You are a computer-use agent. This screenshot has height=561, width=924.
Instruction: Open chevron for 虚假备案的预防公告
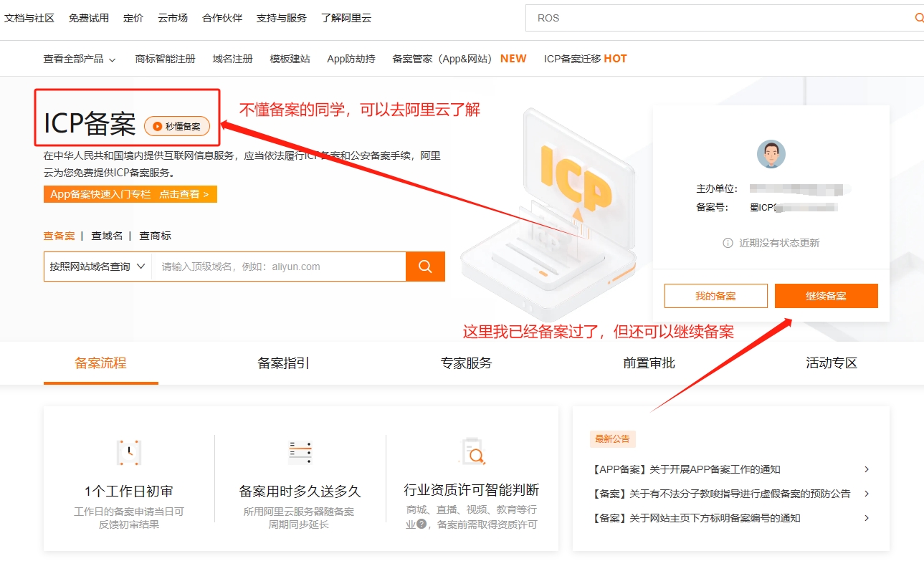click(x=867, y=494)
